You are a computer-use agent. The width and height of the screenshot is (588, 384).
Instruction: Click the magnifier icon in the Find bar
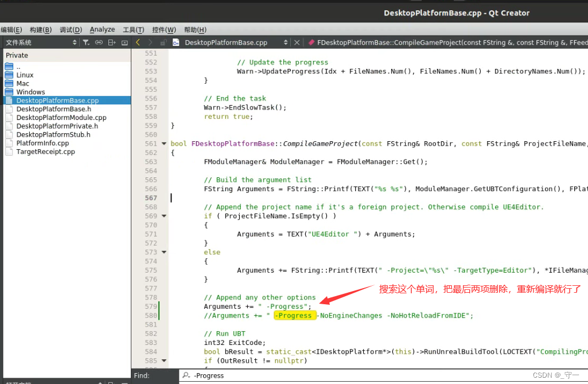pyautogui.click(x=185, y=376)
